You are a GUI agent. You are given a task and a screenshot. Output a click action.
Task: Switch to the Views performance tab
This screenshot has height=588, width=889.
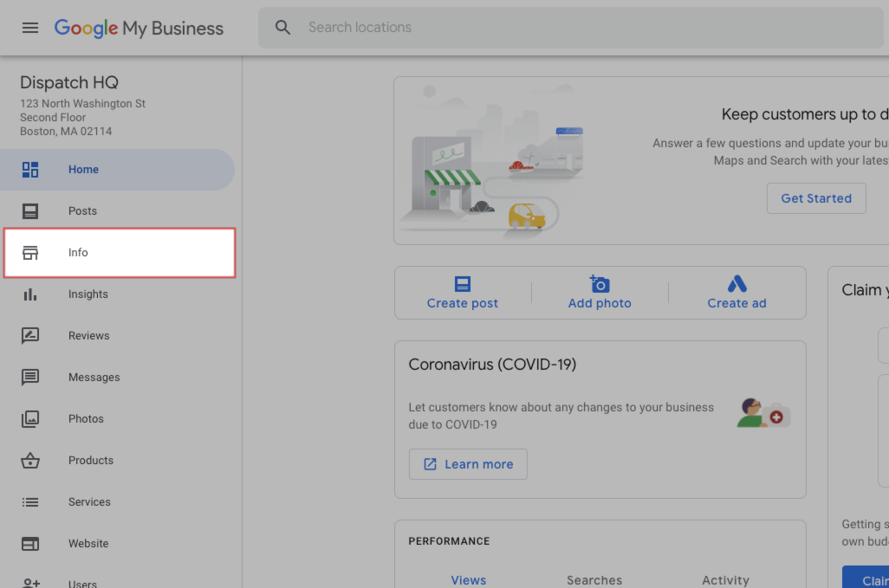pos(468,580)
